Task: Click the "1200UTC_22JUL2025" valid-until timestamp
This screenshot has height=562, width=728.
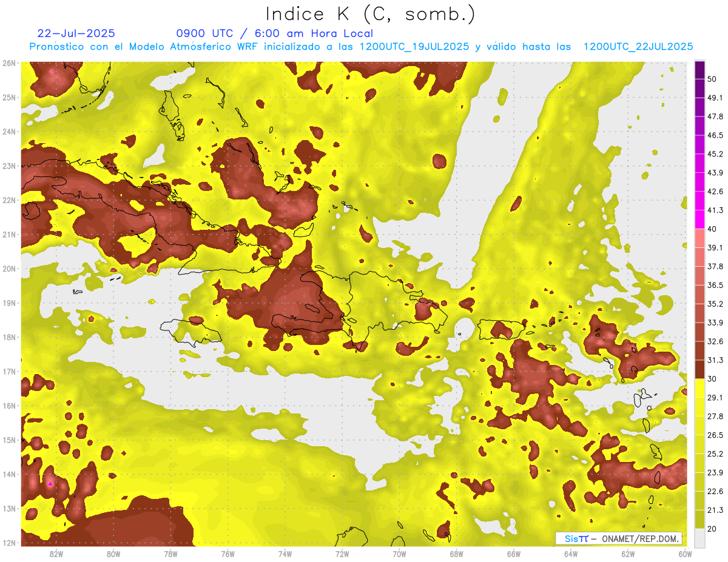Action: [638, 47]
